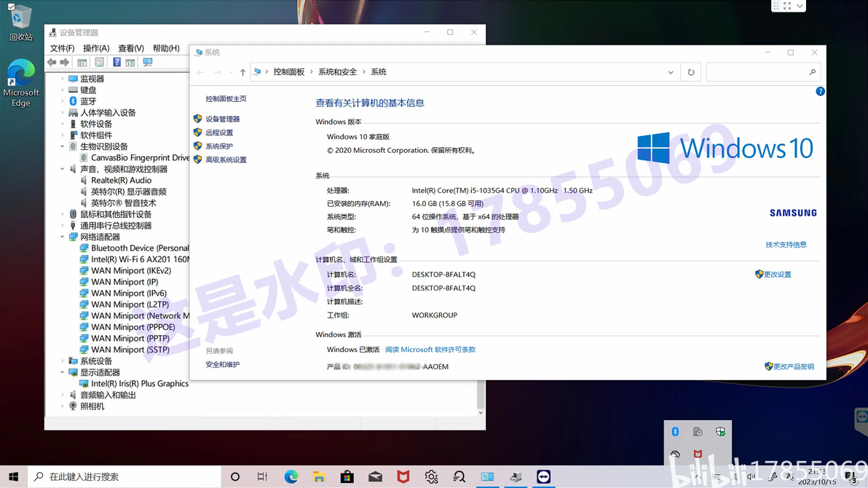Screen dimensions: 868x488
Task: Click the blue help icon in Device Manager toolbar
Action: click(117, 63)
